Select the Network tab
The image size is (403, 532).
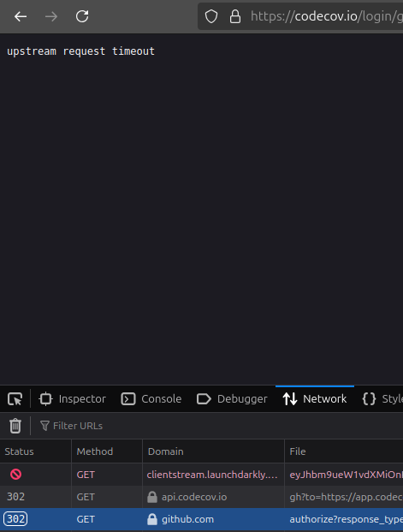coord(315,399)
